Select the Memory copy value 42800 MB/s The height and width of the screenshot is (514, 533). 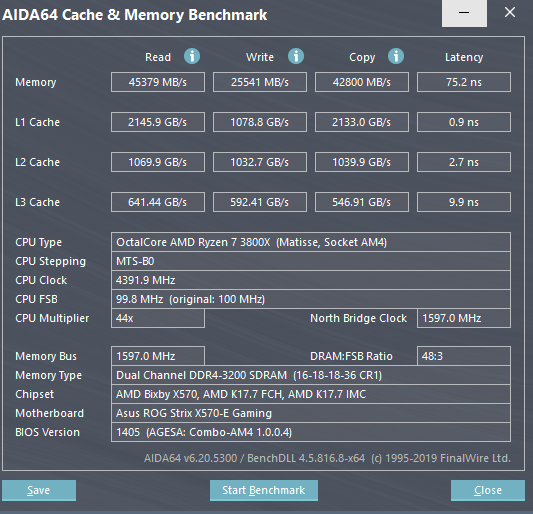coord(362,82)
